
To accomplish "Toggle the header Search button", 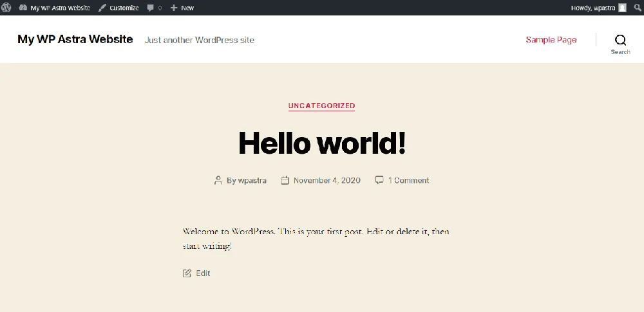I will coord(620,44).
